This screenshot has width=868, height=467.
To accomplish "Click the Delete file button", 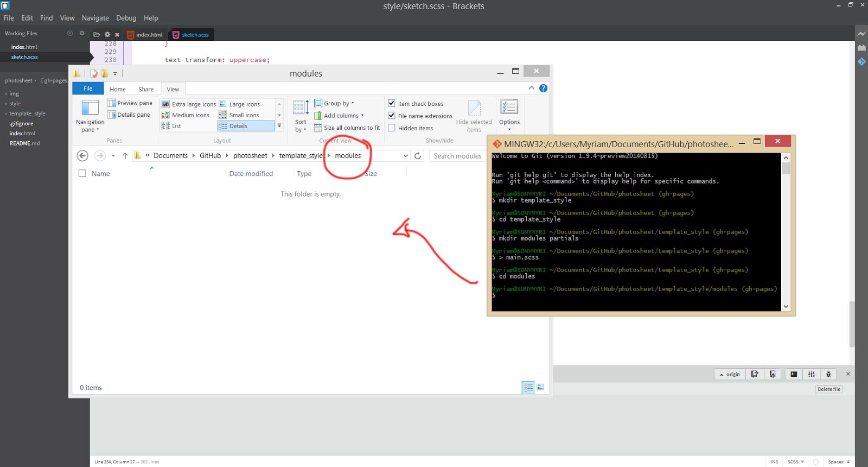I will (x=829, y=389).
